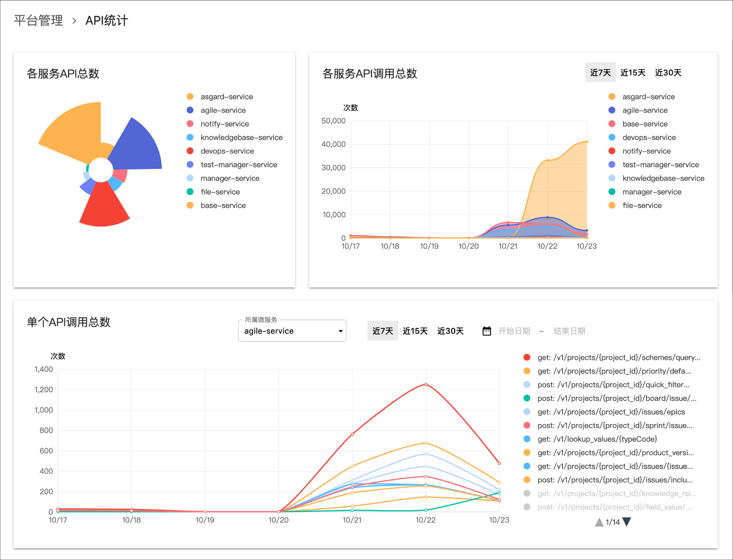Click red line data point at 10/23
The image size is (733, 560).
(499, 463)
